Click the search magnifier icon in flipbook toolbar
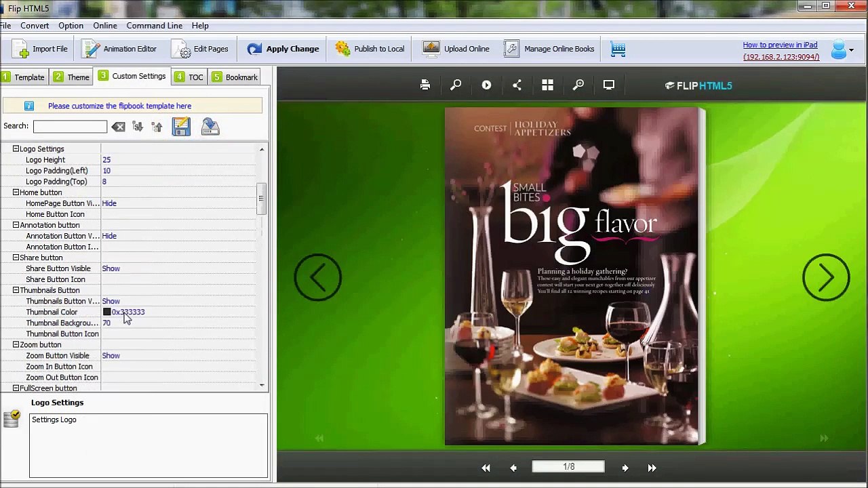This screenshot has width=868, height=488. [456, 85]
